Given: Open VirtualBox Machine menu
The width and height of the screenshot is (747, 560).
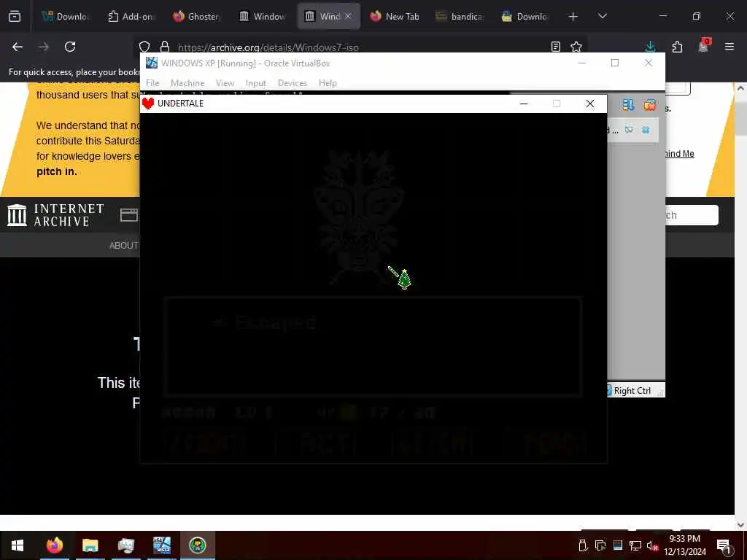Looking at the screenshot, I should click(187, 83).
